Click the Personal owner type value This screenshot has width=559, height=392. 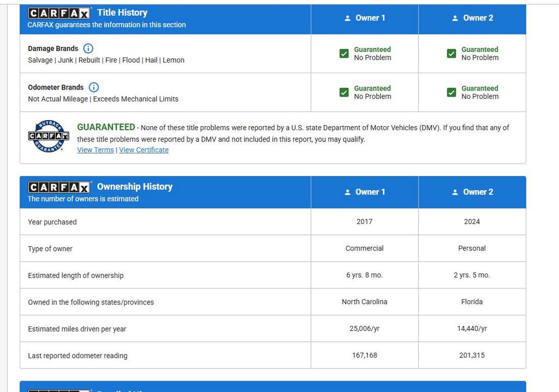click(472, 248)
